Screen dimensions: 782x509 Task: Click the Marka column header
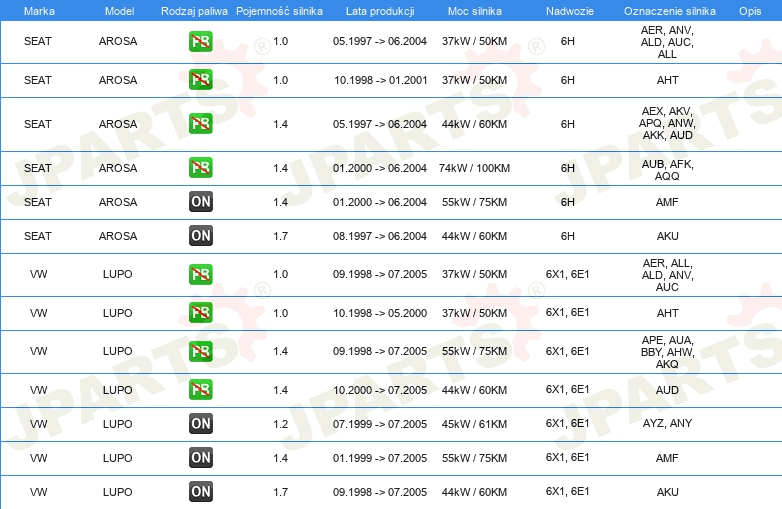coord(39,11)
